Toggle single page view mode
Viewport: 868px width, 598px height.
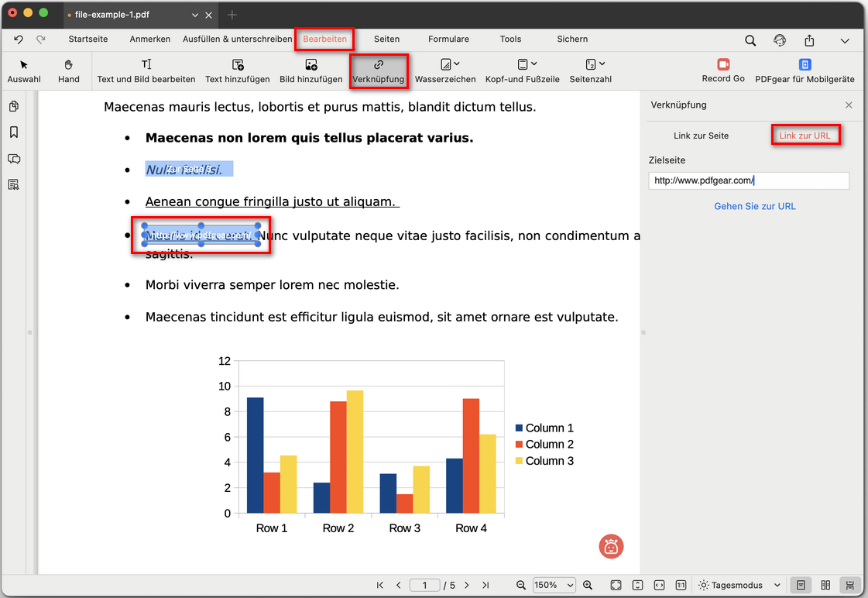(x=801, y=586)
